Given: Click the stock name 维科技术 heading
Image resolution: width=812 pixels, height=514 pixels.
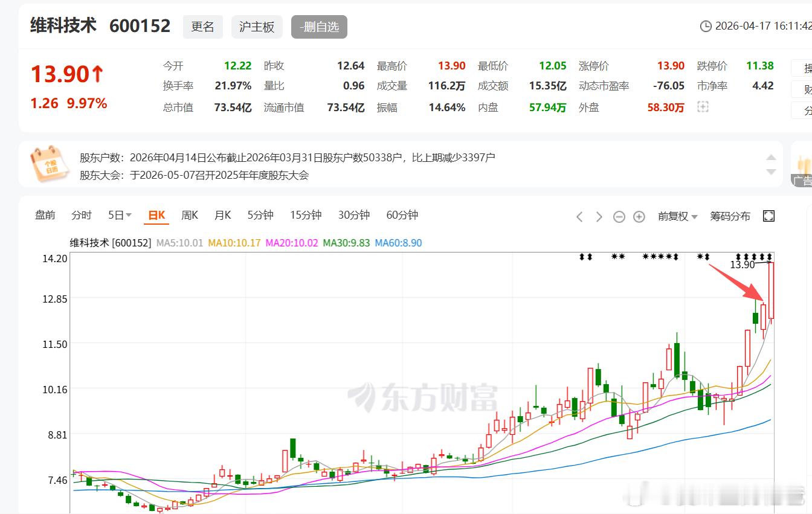Looking at the screenshot, I should [63, 25].
